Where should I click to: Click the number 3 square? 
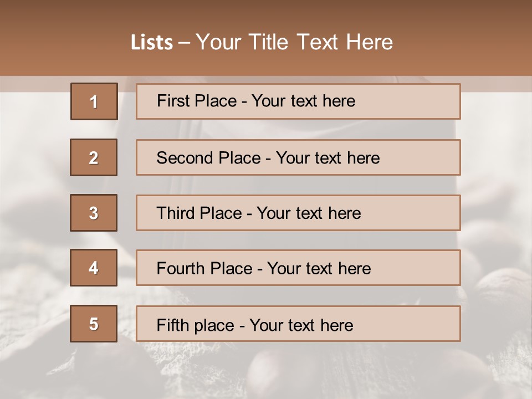click(94, 213)
